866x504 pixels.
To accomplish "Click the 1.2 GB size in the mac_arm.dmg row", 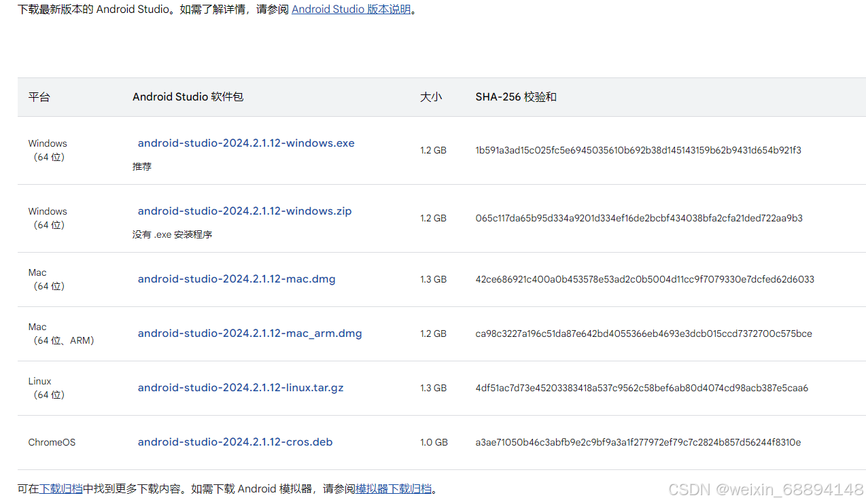I will tap(433, 334).
